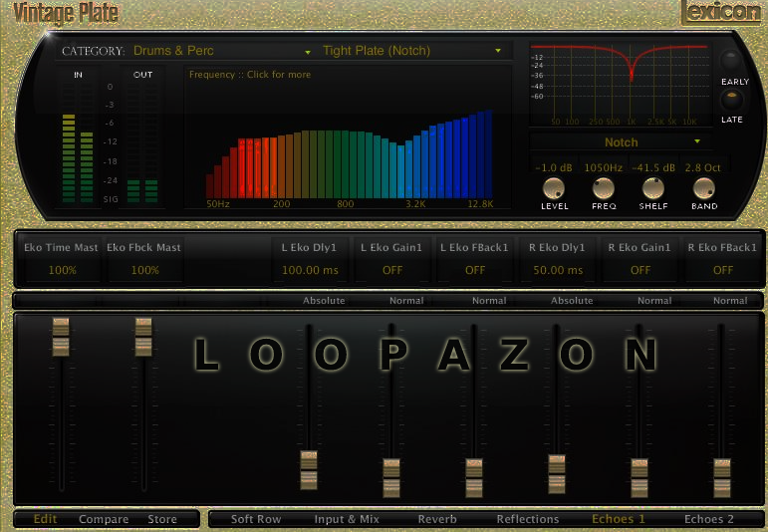The width and height of the screenshot is (768, 532).
Task: Click the Frequency display for more views
Action: tap(348, 137)
